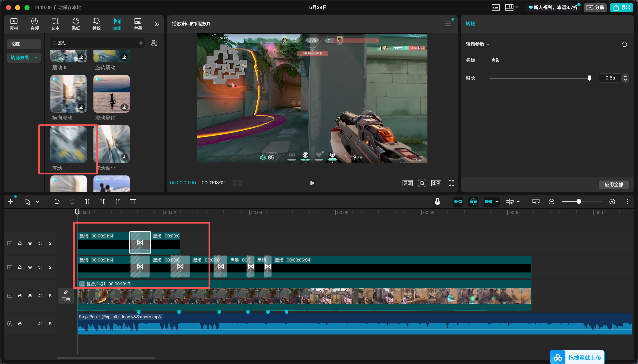Open the 新人福利 promotion banner
Image resolution: width=638 pixels, height=364 pixels.
(x=553, y=8)
